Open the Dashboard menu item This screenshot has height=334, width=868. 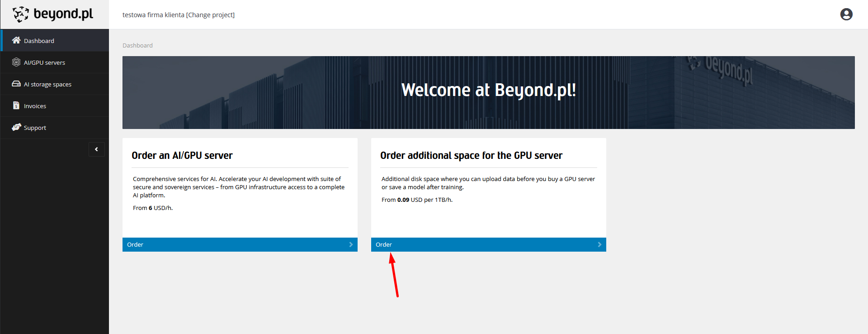coord(55,40)
